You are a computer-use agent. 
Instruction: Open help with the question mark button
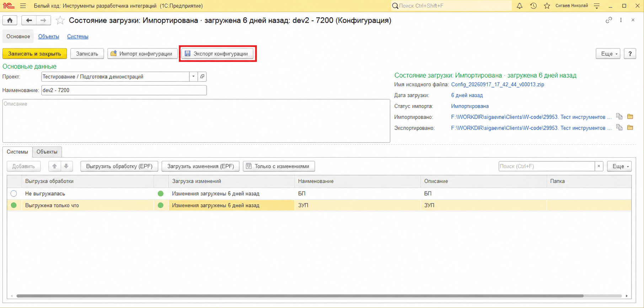[x=630, y=54]
